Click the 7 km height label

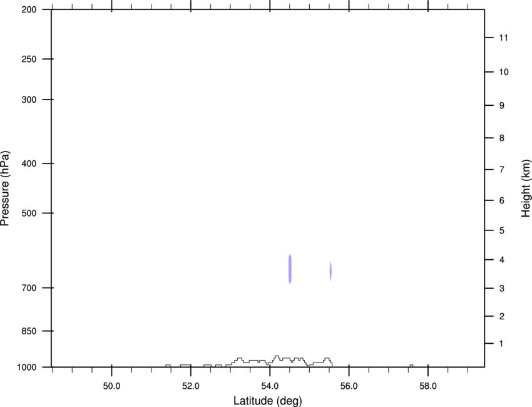point(502,170)
